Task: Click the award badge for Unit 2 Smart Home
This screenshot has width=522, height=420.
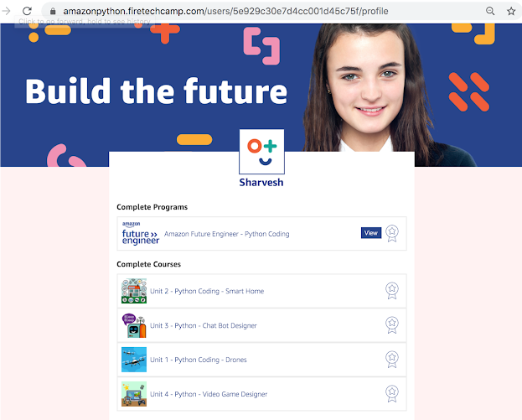Action: pyautogui.click(x=392, y=291)
